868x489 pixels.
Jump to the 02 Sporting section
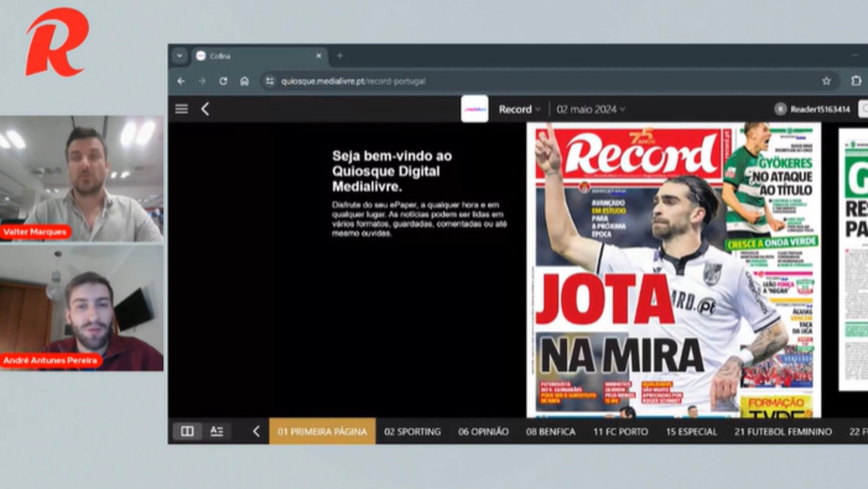click(x=412, y=431)
